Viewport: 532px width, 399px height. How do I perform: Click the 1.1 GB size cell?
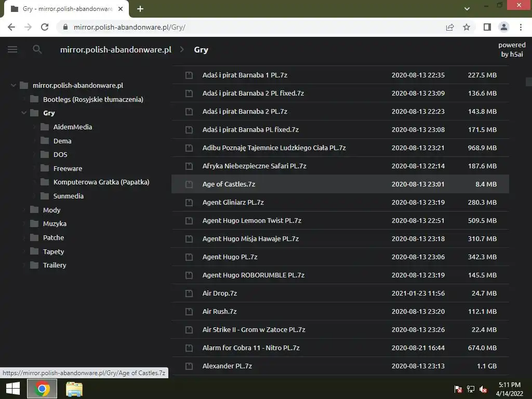pyautogui.click(x=486, y=366)
